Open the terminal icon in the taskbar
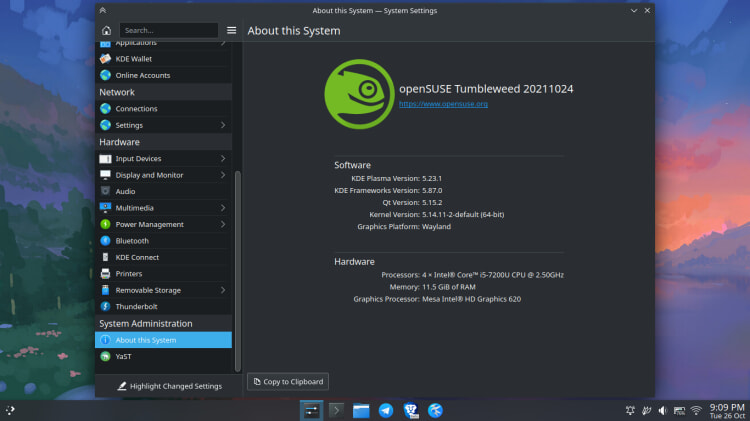Image resolution: width=750 pixels, height=421 pixels. point(336,410)
